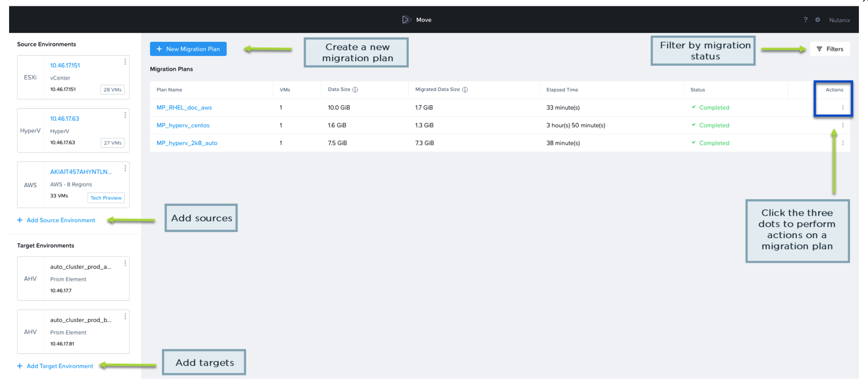This screenshot has width=868, height=387.
Task: Click the 28 VMs badge
Action: click(113, 90)
